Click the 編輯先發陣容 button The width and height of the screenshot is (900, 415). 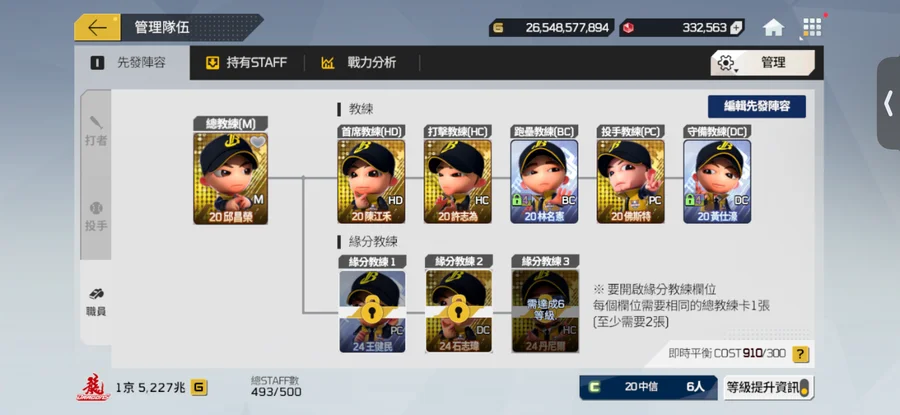(x=757, y=107)
